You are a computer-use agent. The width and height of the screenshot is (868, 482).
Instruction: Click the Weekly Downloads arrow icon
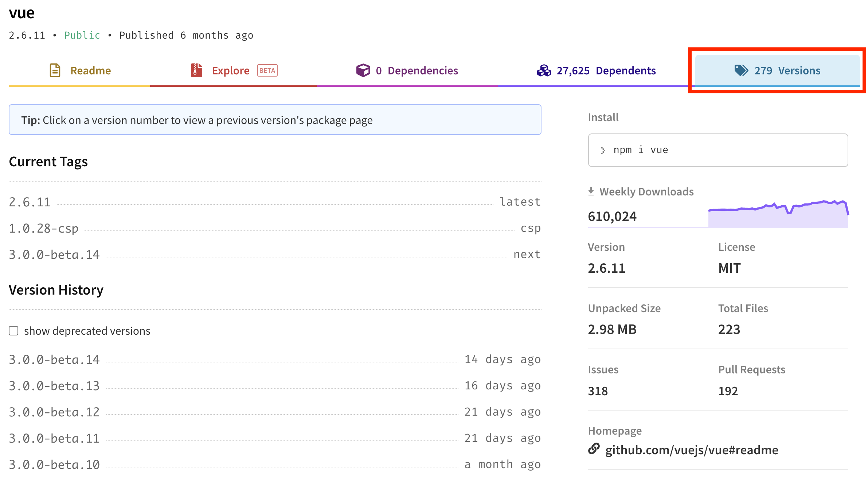(x=591, y=191)
